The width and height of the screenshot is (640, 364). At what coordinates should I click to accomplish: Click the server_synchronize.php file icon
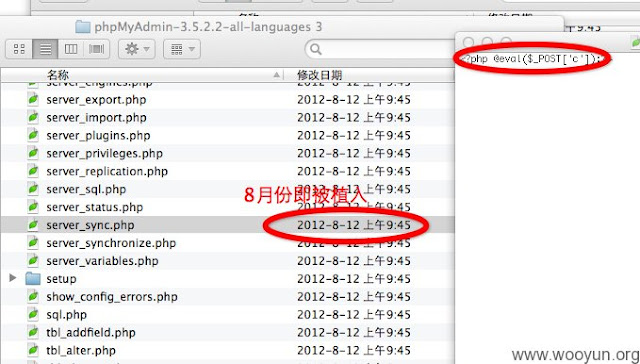(33, 243)
